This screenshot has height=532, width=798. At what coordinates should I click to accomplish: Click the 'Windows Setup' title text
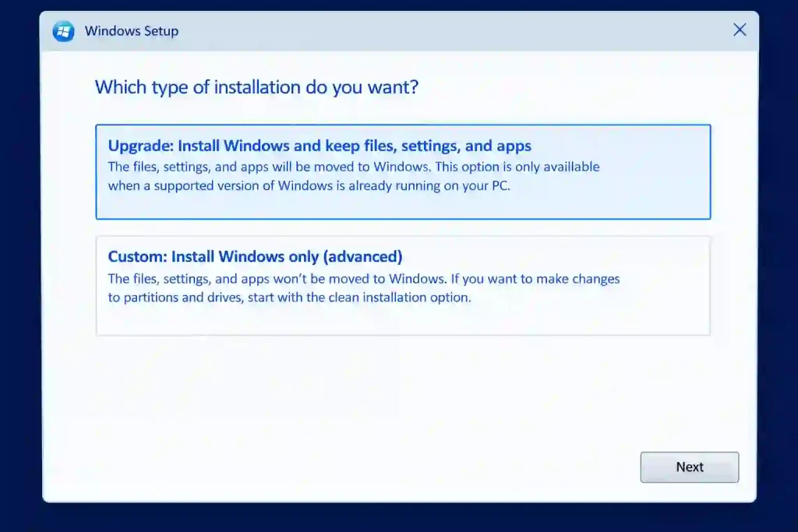(131, 31)
